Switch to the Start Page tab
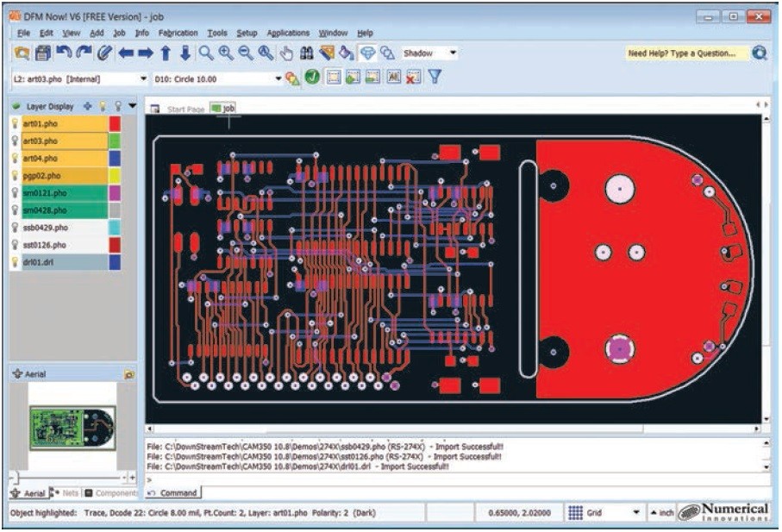This screenshot has height=532, width=782. point(185,109)
